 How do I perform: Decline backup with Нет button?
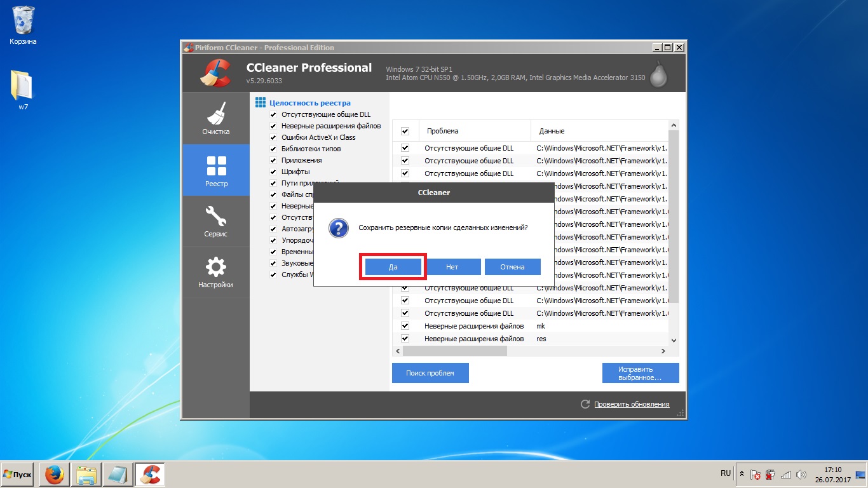click(x=452, y=267)
